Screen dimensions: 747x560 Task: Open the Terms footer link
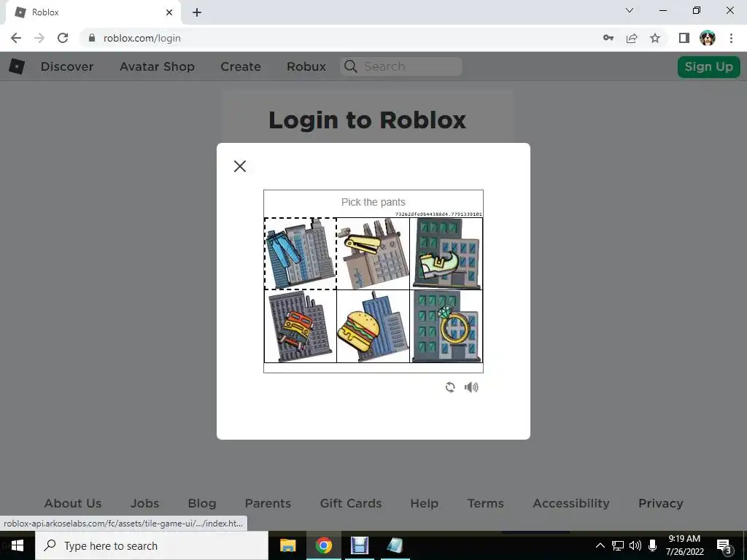click(x=485, y=503)
